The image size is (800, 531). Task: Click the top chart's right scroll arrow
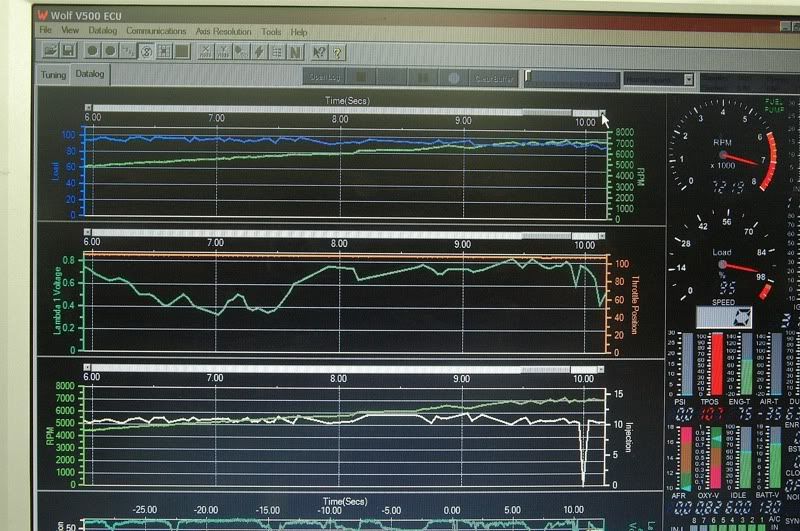tap(602, 113)
